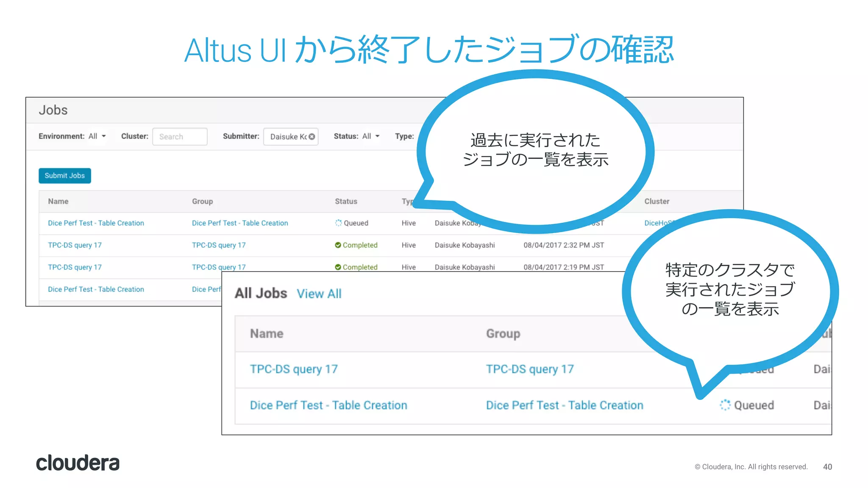The height and width of the screenshot is (488, 868).
Task: Click the Status column header in Jobs table
Action: [x=346, y=202]
